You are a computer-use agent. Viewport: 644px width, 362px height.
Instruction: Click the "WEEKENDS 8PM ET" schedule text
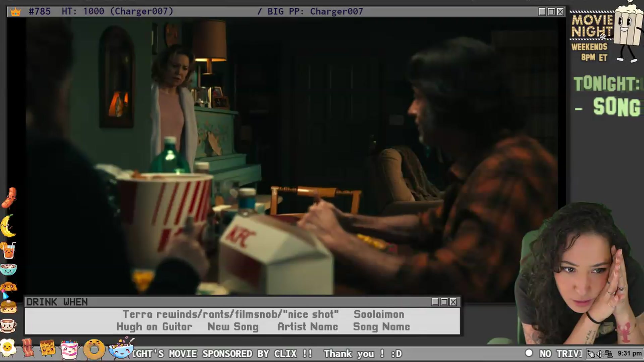point(590,52)
